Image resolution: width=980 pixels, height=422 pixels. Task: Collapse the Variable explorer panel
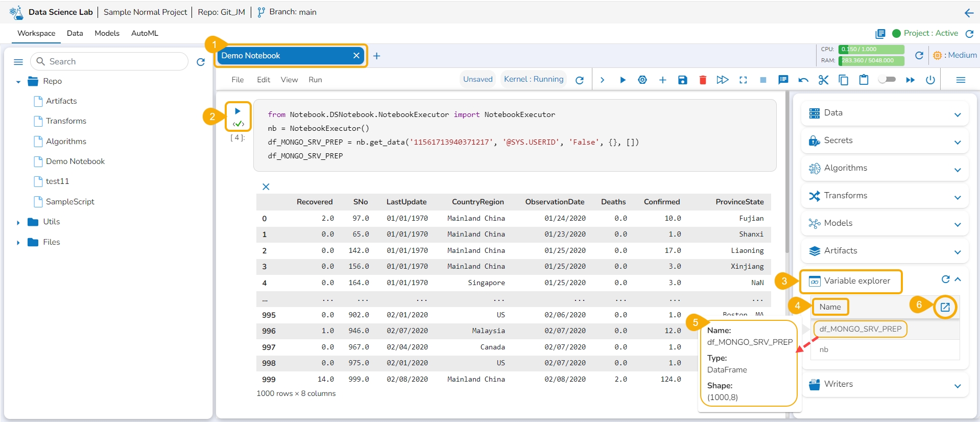(958, 279)
